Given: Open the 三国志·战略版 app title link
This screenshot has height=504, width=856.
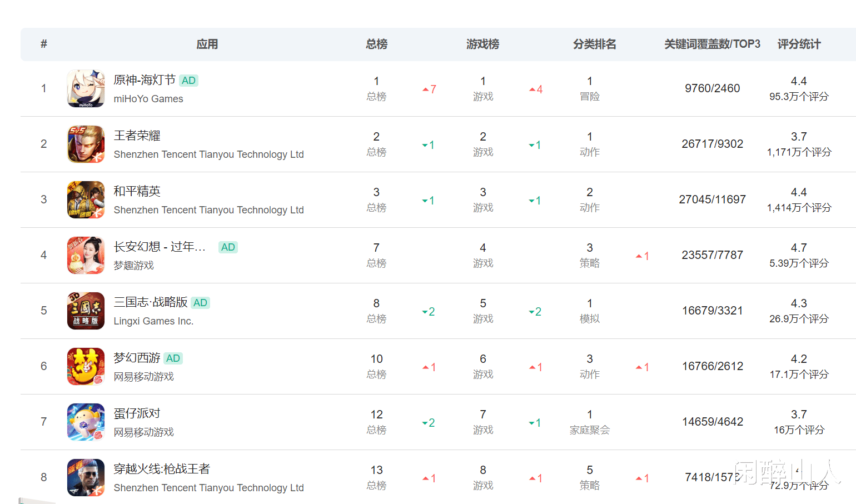Looking at the screenshot, I should tap(151, 302).
